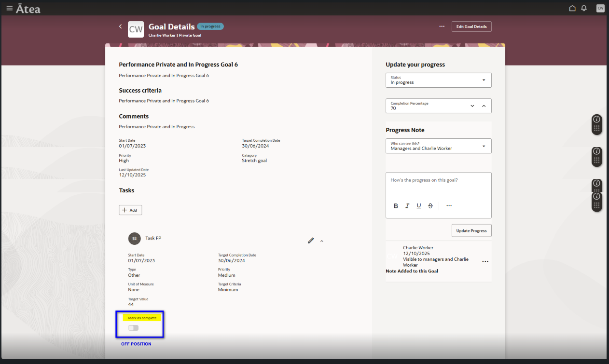The width and height of the screenshot is (609, 364).
Task: Open the hamburger navigation menu
Action: (10, 8)
